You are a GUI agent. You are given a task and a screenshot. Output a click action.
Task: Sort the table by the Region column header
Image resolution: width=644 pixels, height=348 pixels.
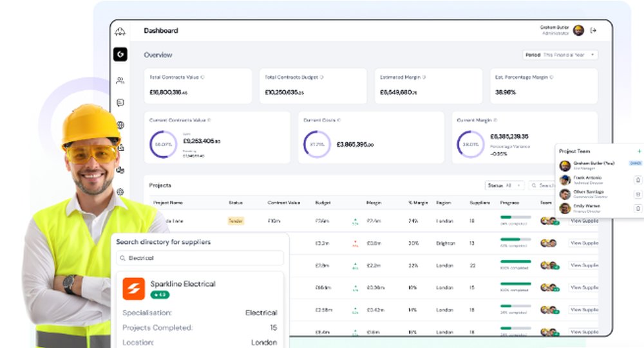(x=444, y=203)
